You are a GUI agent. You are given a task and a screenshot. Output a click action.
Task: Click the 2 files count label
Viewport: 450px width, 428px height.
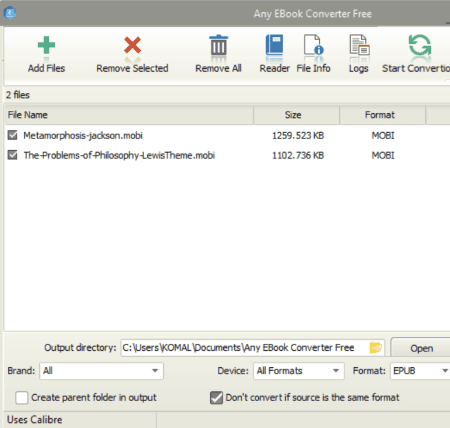(x=18, y=95)
